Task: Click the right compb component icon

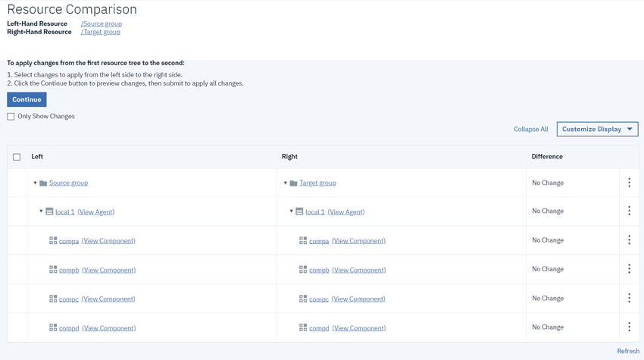Action: [303, 270]
